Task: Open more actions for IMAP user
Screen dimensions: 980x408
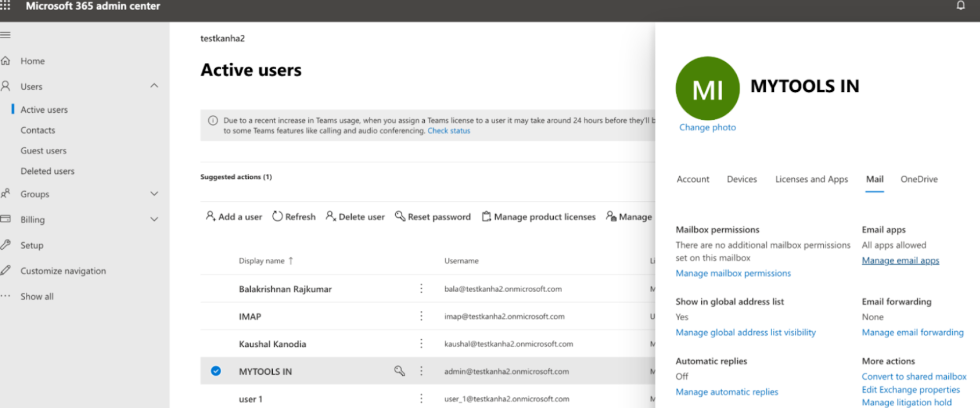Action: [422, 316]
